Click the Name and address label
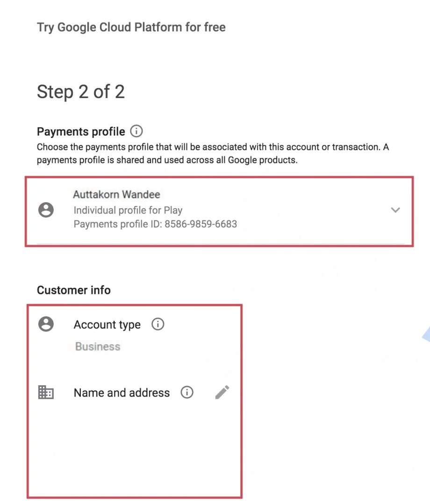The height and width of the screenshot is (504, 430). 122,393
